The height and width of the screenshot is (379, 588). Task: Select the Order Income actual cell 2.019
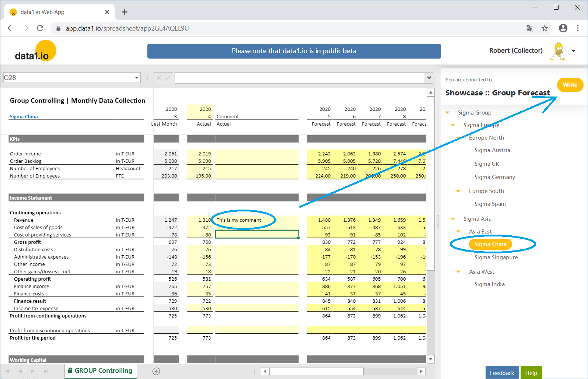coord(201,154)
